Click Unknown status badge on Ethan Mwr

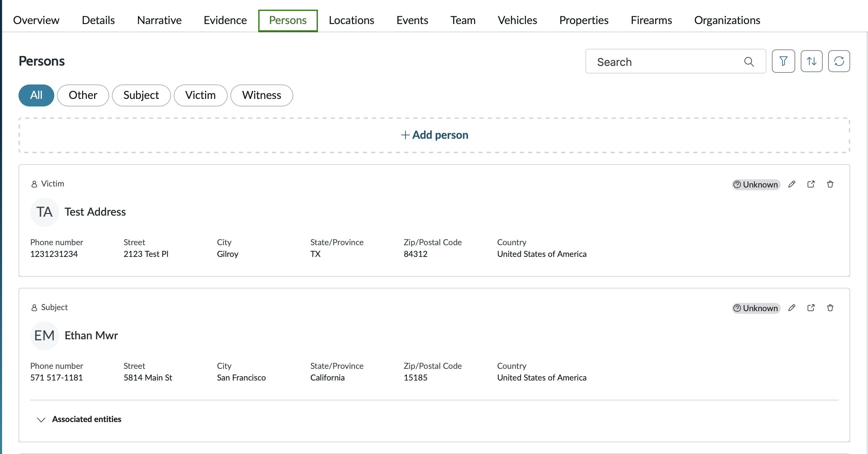[x=756, y=308]
